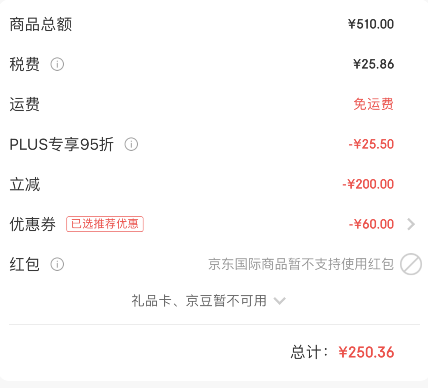Select the 已选推荐优惠 badge
This screenshot has height=388, width=428.
tap(105, 224)
